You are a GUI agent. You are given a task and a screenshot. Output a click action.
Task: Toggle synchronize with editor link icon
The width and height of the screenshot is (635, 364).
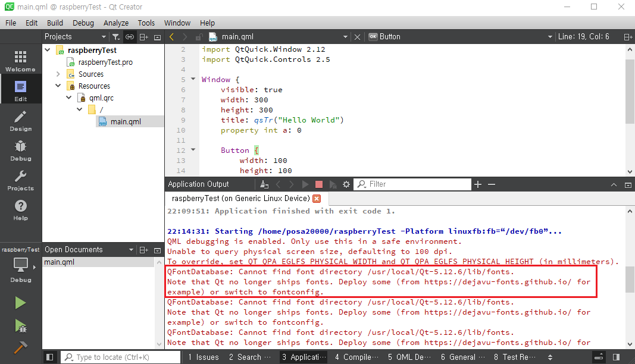click(130, 37)
